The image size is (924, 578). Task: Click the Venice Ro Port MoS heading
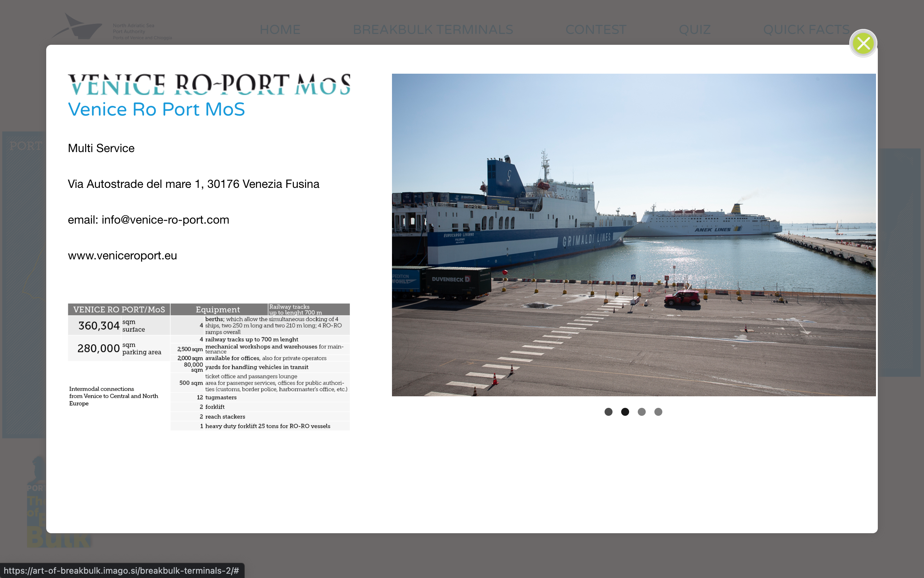pos(156,109)
